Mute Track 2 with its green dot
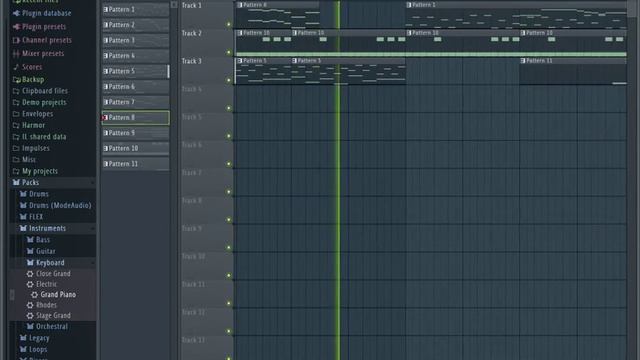This screenshot has width=640, height=360. [229, 52]
